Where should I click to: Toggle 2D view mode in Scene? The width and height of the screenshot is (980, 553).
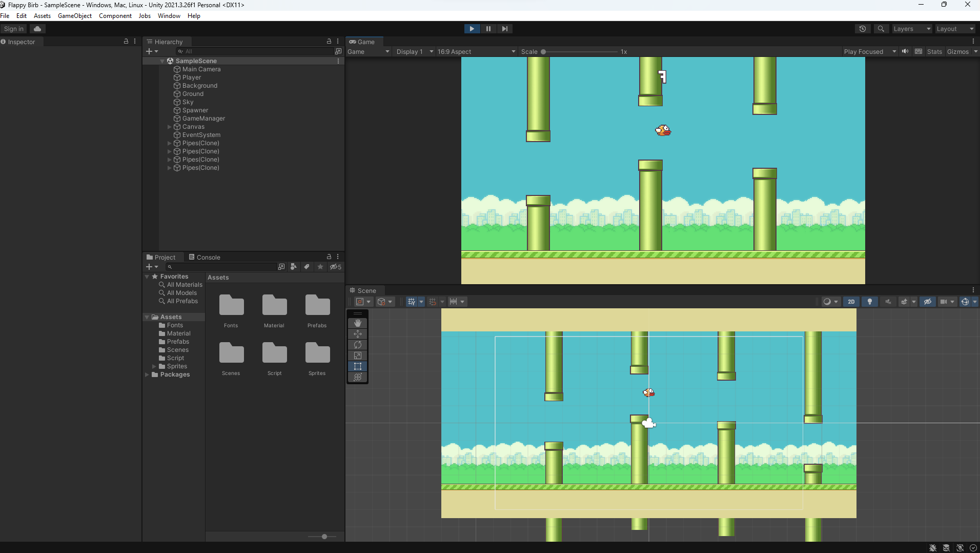[851, 302]
